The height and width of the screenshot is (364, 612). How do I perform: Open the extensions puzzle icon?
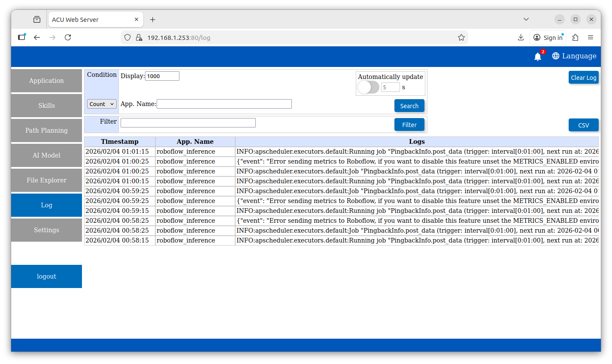576,37
